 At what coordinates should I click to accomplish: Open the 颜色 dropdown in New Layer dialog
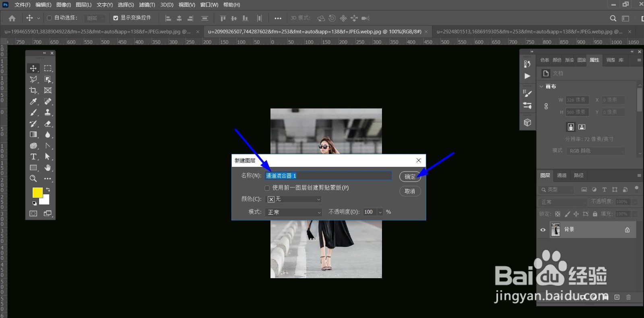[x=294, y=199]
